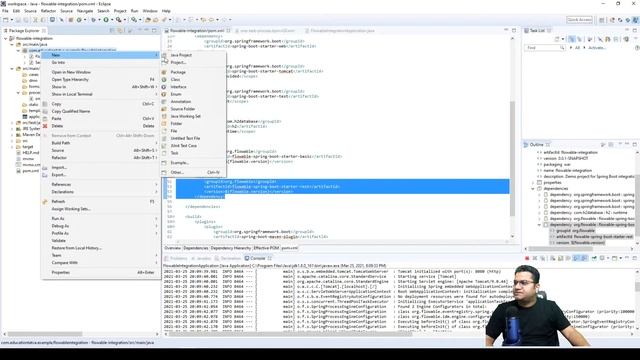Open the Help menu
Screen dimensions: 640x360
(166, 11)
